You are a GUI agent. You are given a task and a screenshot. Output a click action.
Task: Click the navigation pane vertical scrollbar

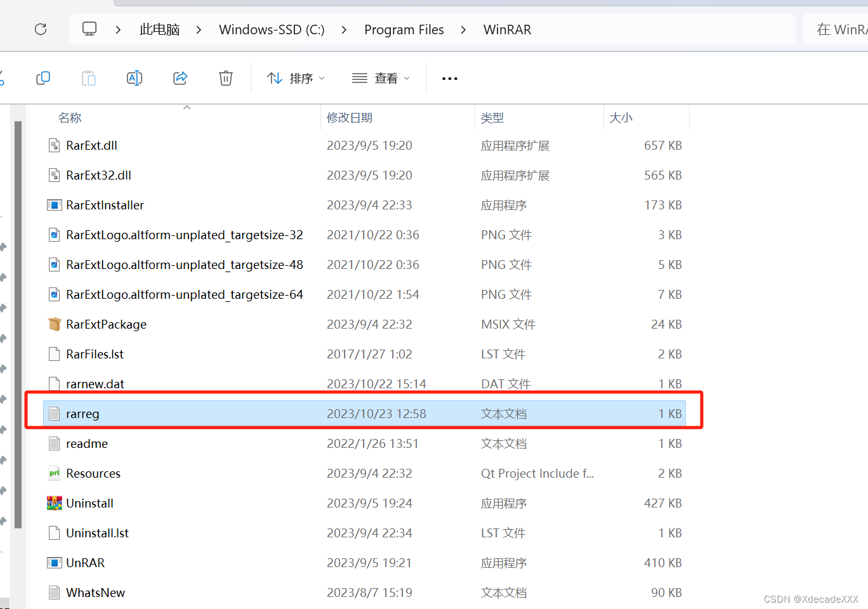point(18,324)
